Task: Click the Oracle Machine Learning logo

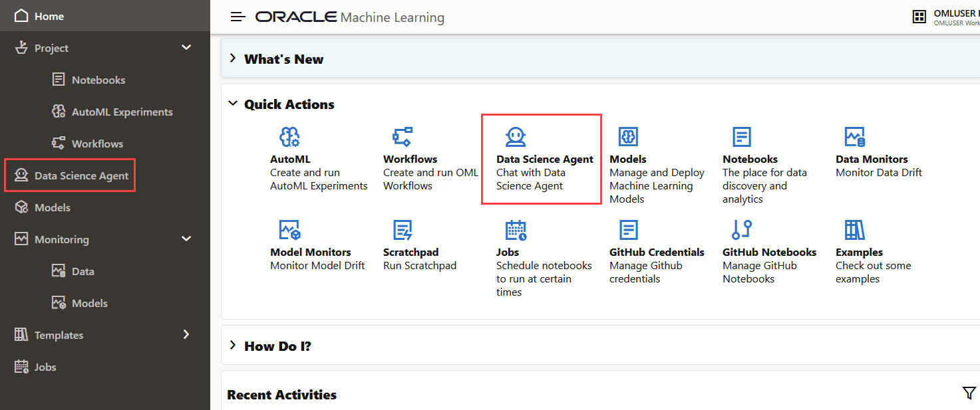Action: tap(350, 17)
